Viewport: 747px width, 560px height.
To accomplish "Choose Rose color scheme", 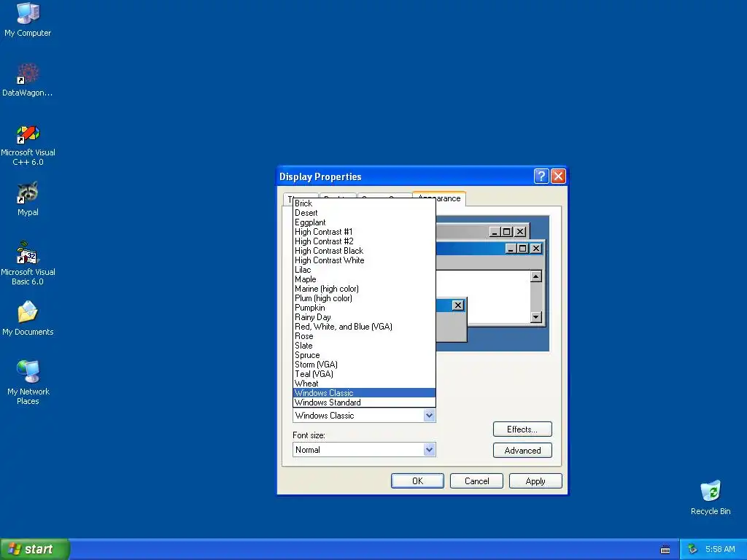I will coord(364,336).
